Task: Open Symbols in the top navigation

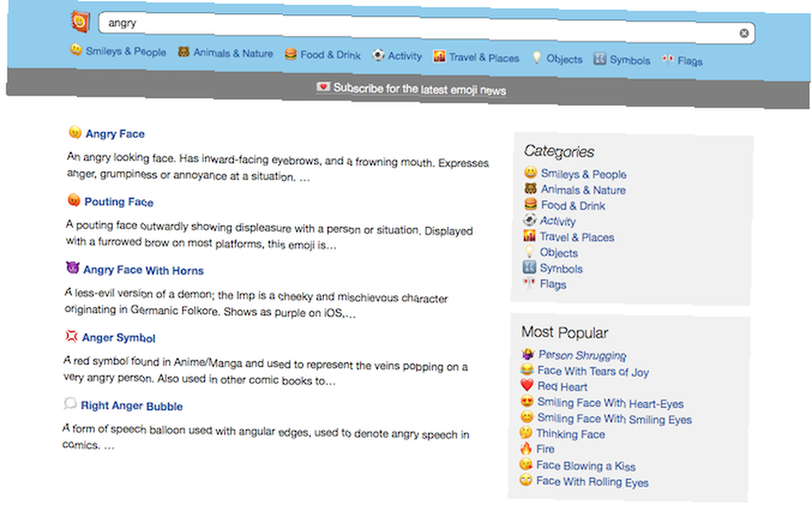Action: click(630, 60)
